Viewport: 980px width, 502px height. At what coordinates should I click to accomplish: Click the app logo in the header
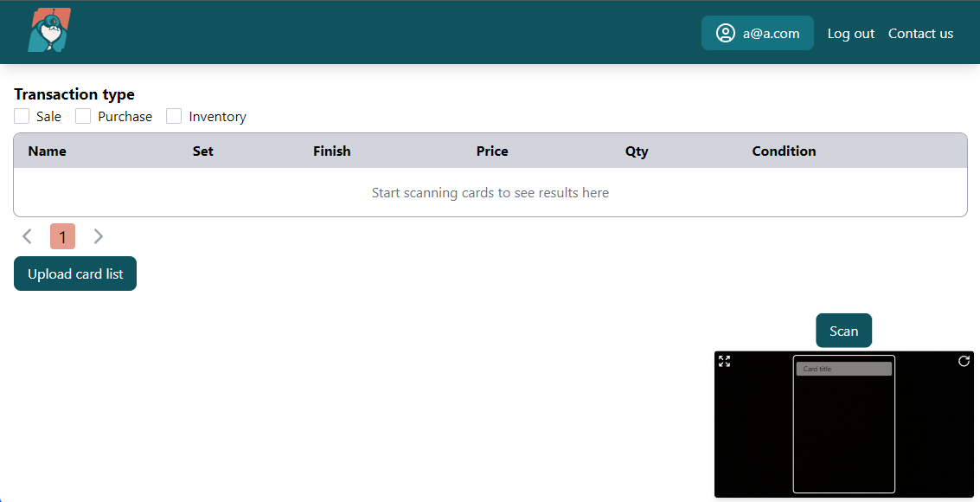click(49, 31)
